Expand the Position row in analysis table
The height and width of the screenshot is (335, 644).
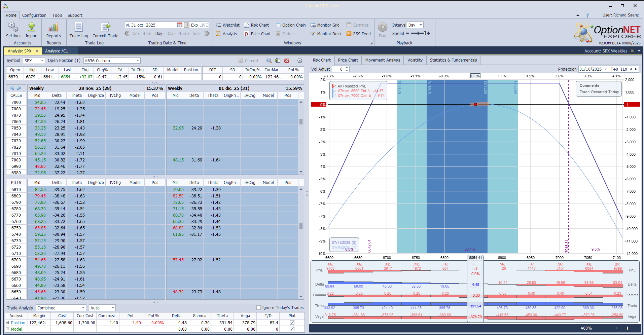coord(7,322)
